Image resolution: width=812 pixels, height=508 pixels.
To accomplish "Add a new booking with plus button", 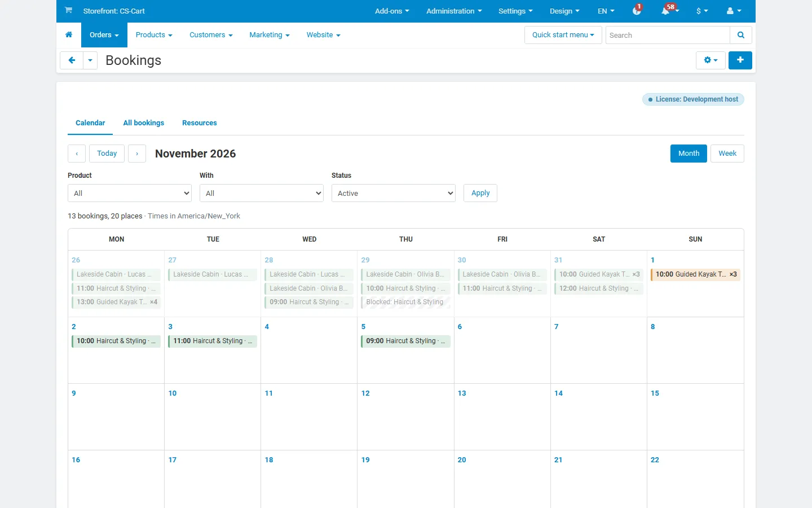I will 740,60.
